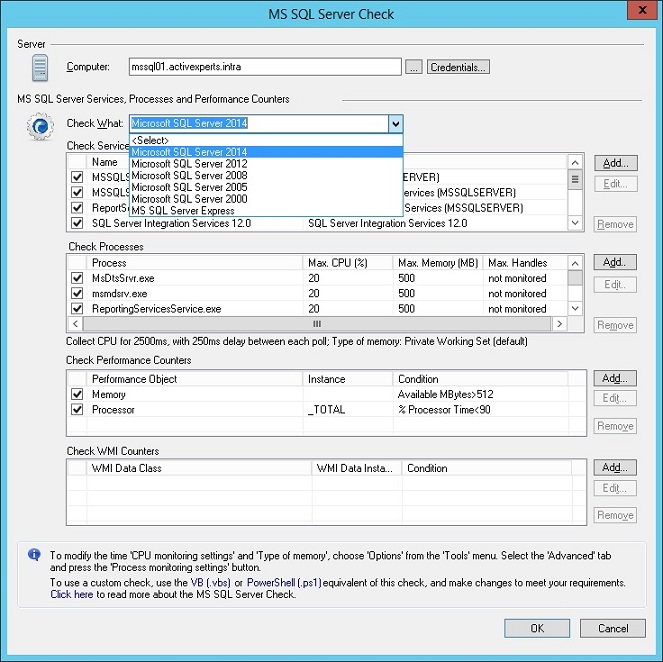663x662 pixels.
Task: Uncheck the Processor performance counter
Action: (77, 409)
